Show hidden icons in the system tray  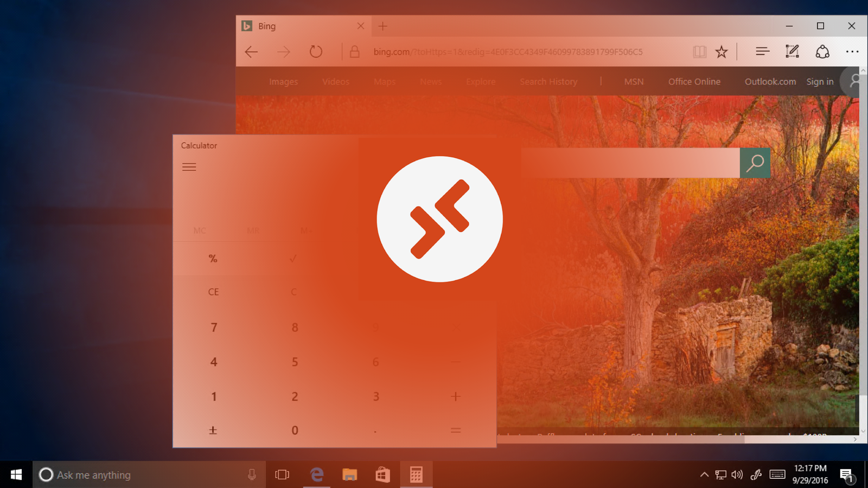704,474
